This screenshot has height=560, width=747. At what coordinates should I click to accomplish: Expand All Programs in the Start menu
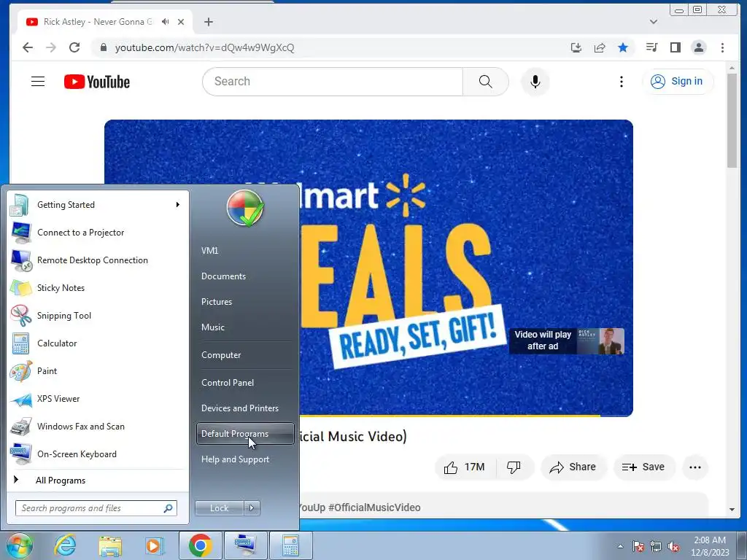(61, 481)
